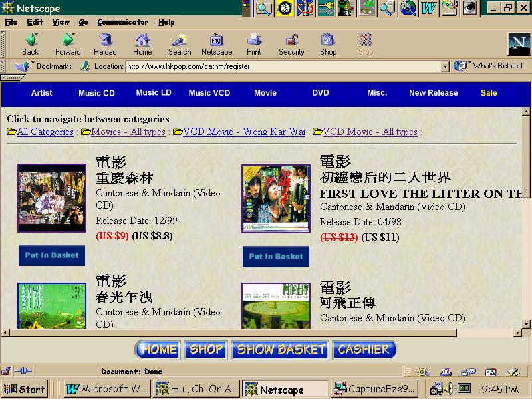This screenshot has width=532, height=399.
Task: Select the Artist tab in the blue navigation bar
Action: click(41, 93)
